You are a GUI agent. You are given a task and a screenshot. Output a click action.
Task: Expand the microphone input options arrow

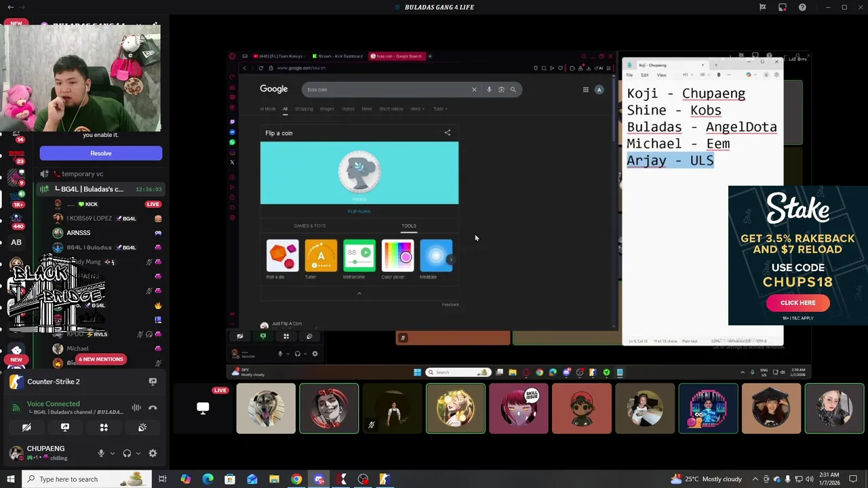[113, 453]
